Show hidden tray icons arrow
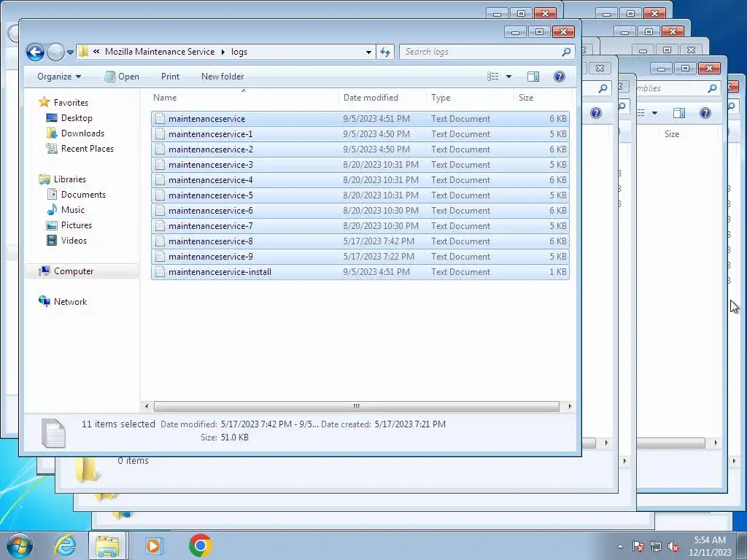Screen dimensions: 747x560 [x=620, y=546]
